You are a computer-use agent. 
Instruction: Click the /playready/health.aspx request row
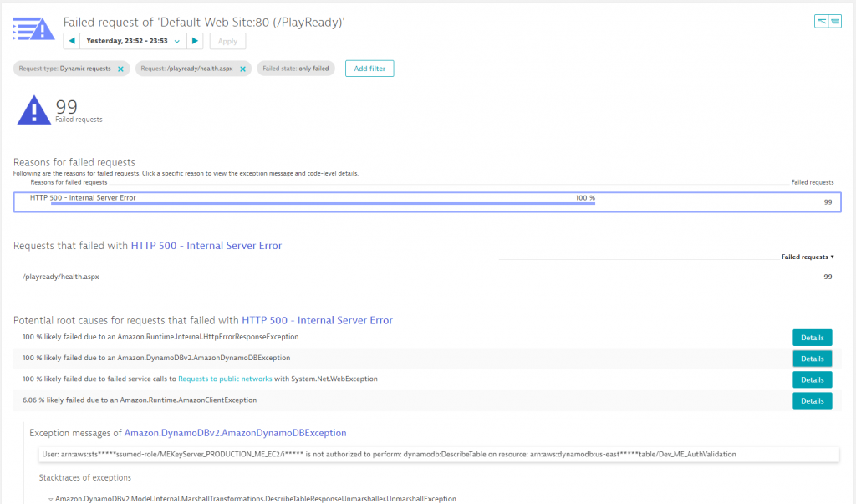click(x=427, y=277)
